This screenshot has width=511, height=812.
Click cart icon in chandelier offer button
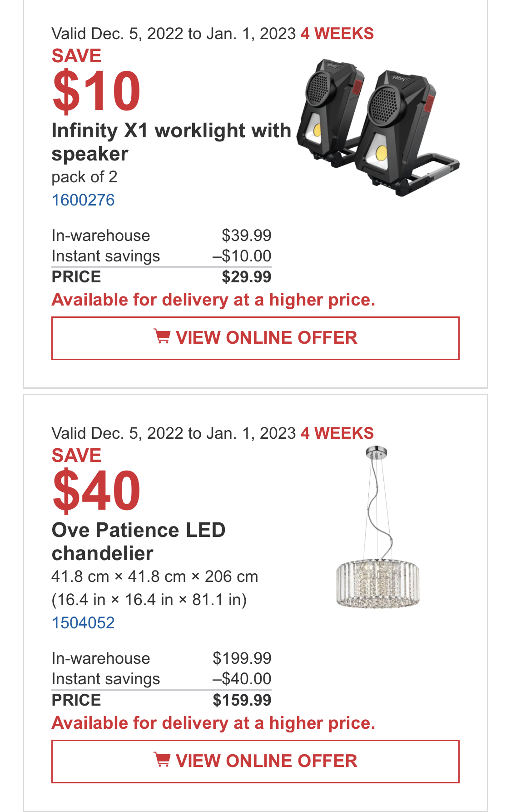coord(162,760)
